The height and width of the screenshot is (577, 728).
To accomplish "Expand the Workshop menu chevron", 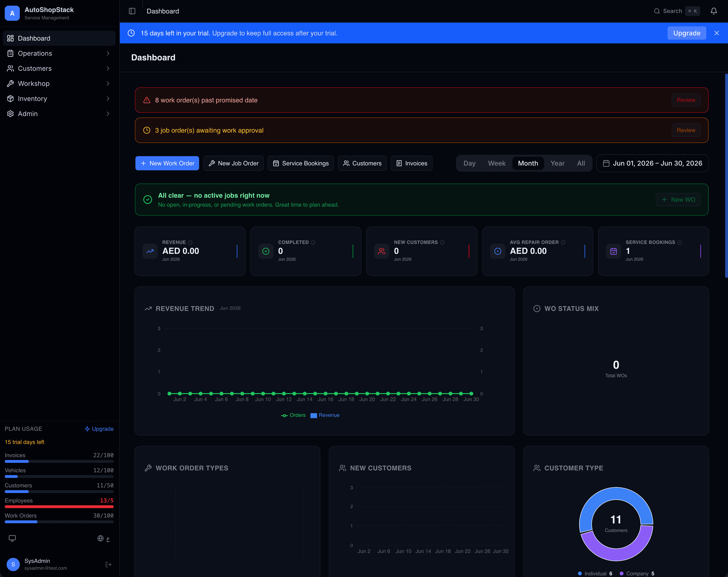I will point(108,84).
